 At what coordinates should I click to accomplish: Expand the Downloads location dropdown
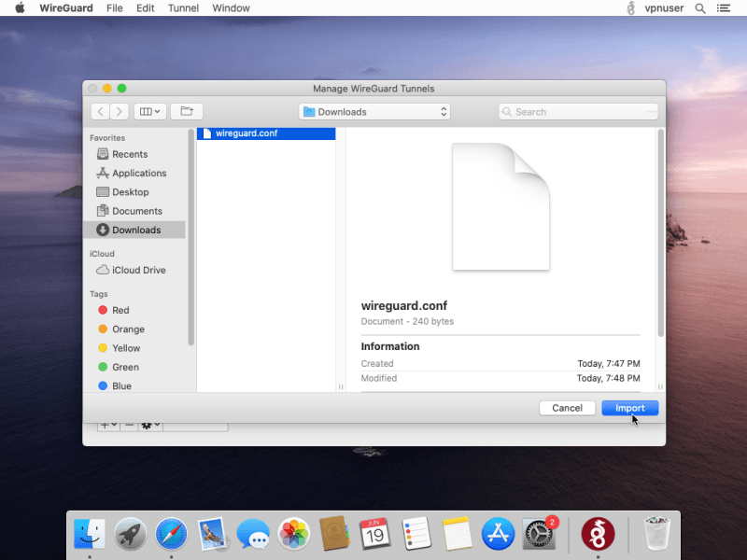pyautogui.click(x=374, y=112)
